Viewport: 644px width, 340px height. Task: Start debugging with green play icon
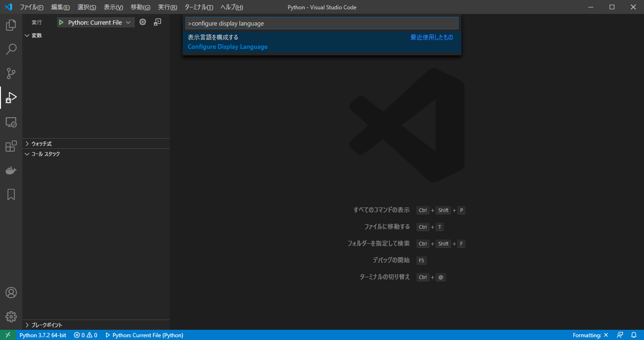click(x=61, y=22)
